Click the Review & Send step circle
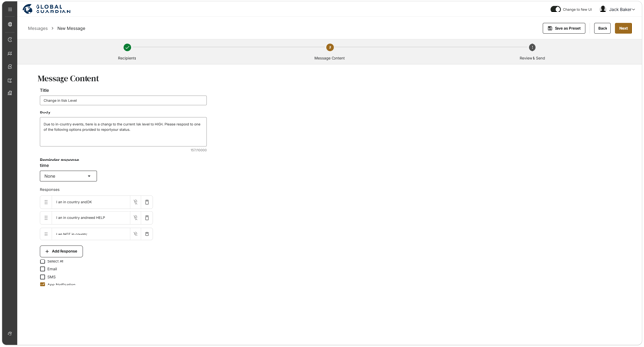This screenshot has width=644, height=347. [x=532, y=48]
